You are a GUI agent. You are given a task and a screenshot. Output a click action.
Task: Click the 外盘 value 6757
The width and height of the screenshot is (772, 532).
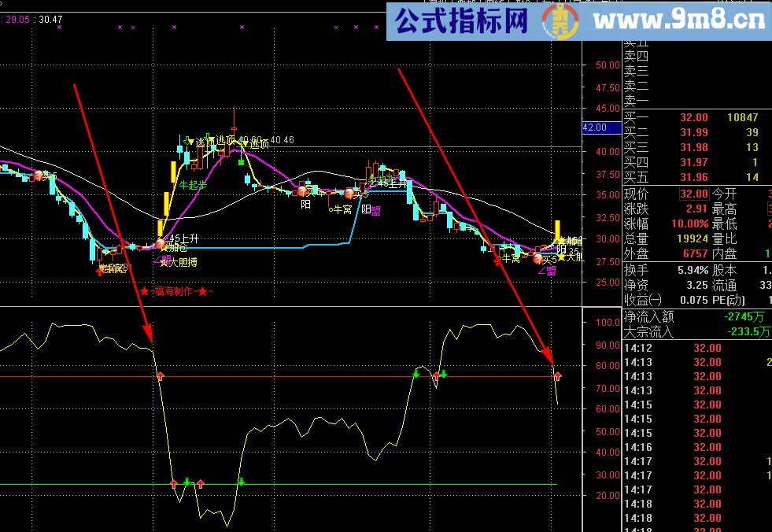(696, 253)
